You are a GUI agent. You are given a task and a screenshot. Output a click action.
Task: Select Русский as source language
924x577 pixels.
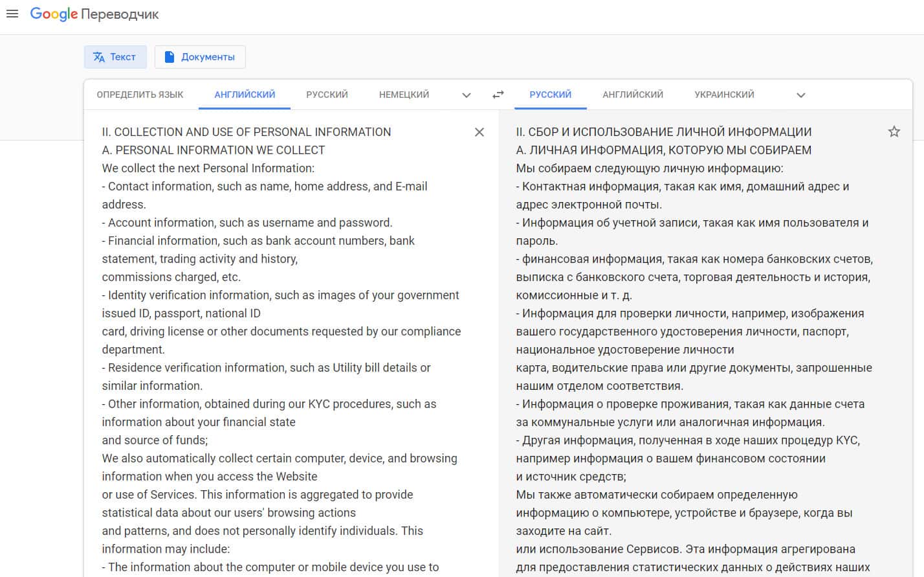[x=327, y=95]
